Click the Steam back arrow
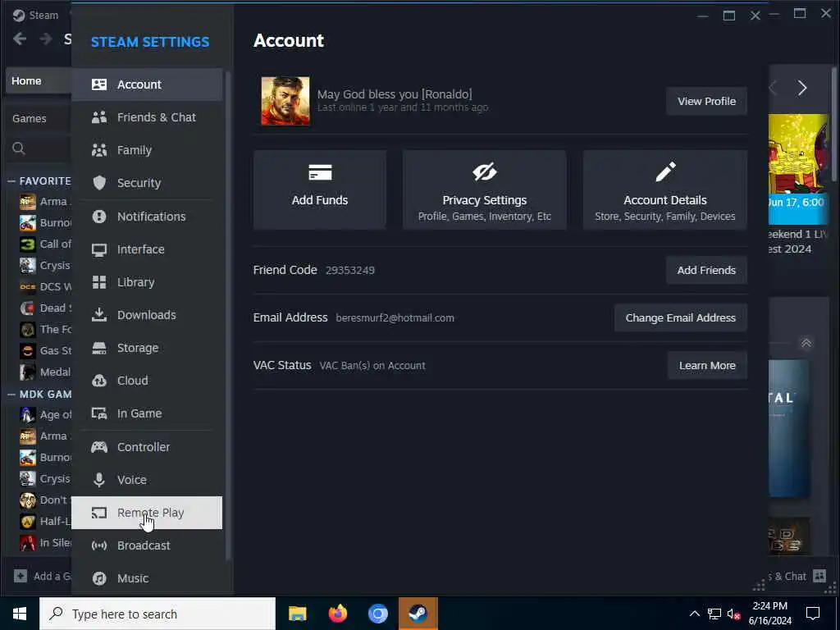 click(x=20, y=39)
